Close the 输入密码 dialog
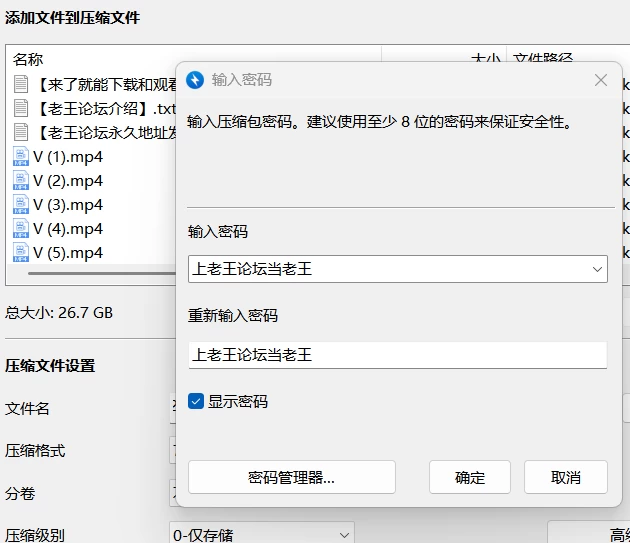630x543 pixels. click(x=601, y=80)
